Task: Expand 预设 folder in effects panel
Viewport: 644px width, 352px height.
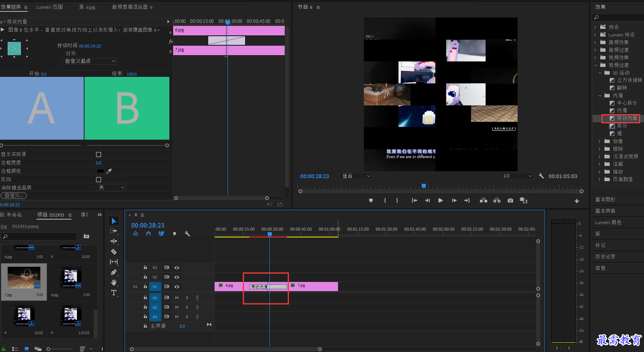Action: (x=595, y=27)
